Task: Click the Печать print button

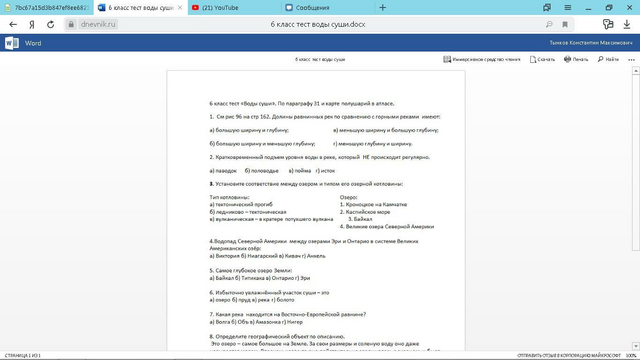Action: 576,60
